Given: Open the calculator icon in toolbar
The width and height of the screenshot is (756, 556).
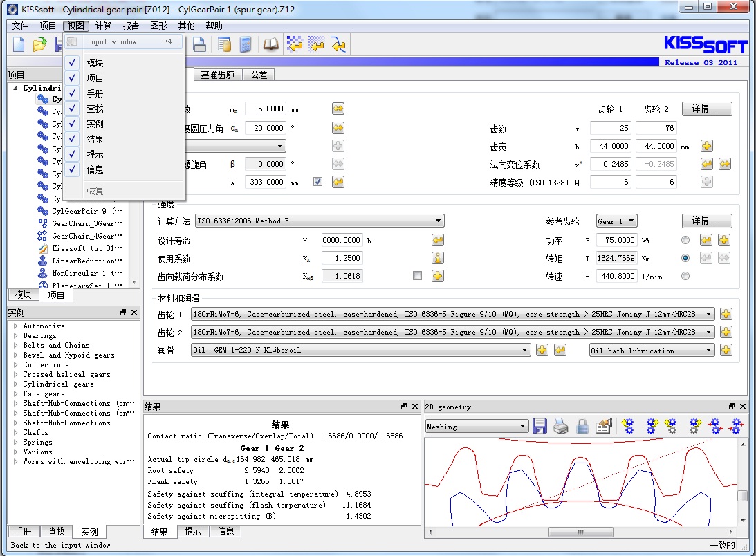Looking at the screenshot, I should [246, 44].
